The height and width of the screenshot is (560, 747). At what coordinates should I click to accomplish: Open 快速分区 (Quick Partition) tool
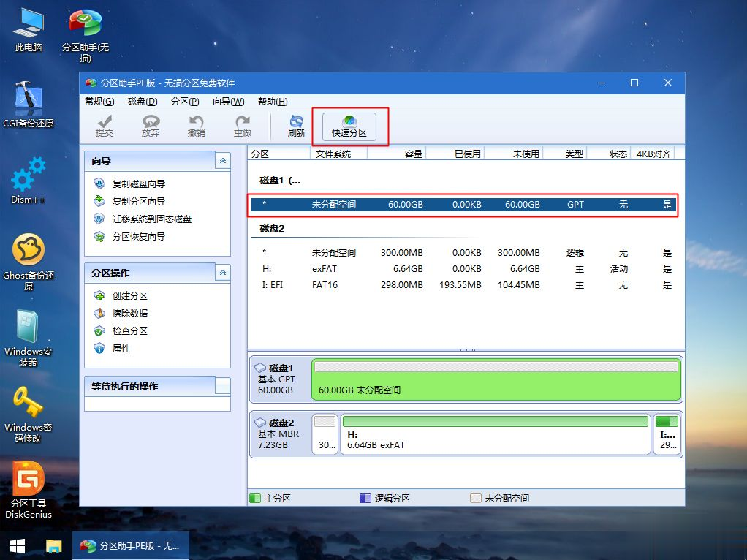pyautogui.click(x=349, y=125)
